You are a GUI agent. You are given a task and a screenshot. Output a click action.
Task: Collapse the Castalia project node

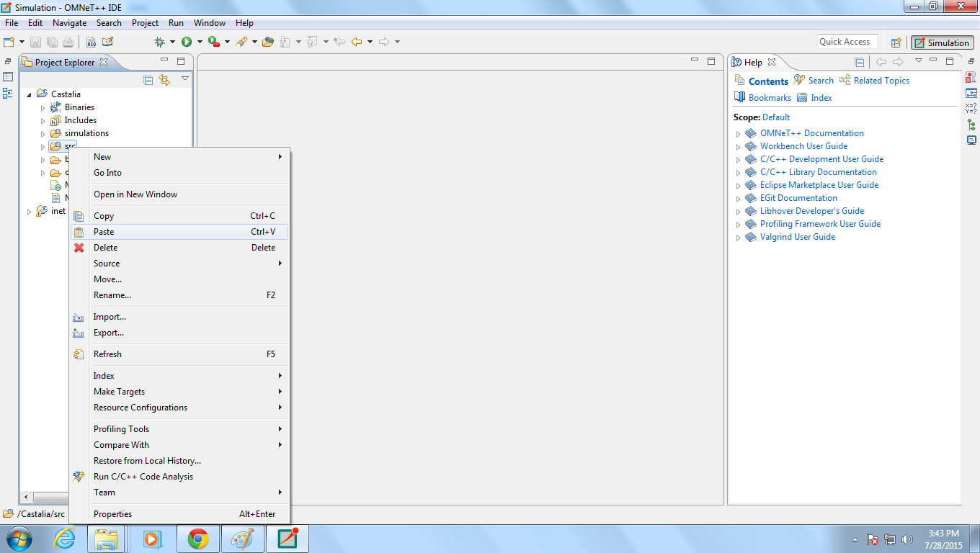[30, 94]
